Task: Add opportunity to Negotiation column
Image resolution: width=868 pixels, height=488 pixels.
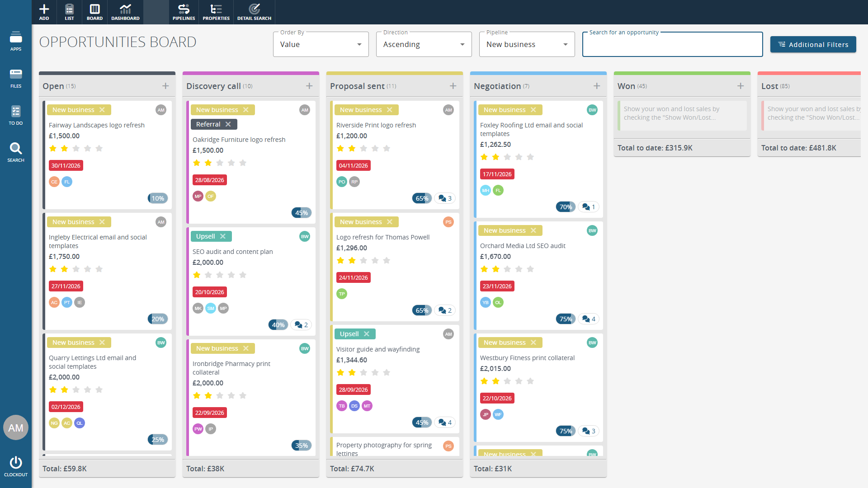Action: point(597,86)
